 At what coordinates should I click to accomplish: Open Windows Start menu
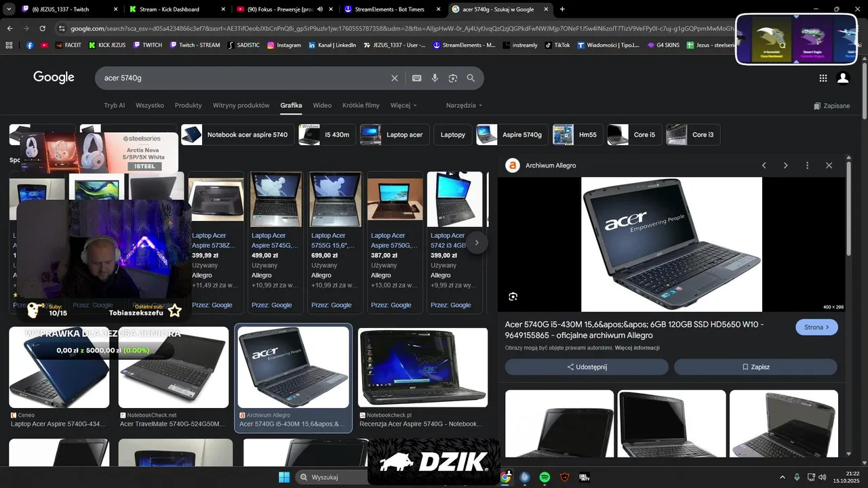284,477
